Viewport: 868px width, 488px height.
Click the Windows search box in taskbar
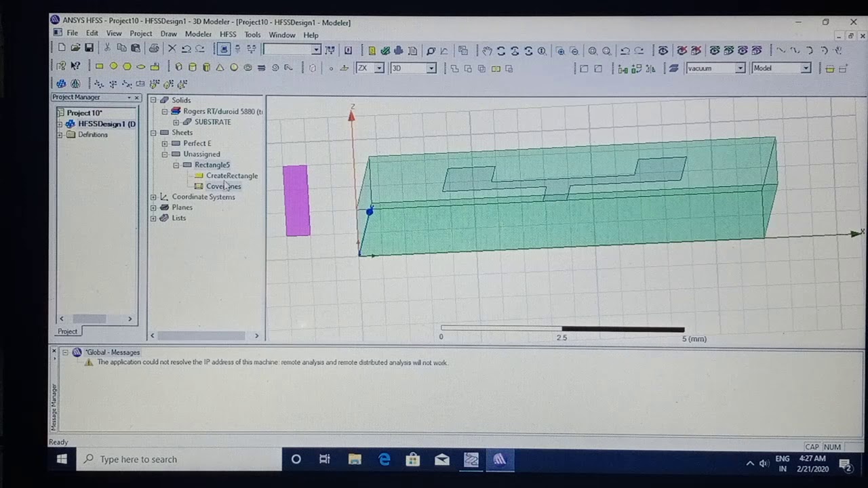pyautogui.click(x=180, y=460)
